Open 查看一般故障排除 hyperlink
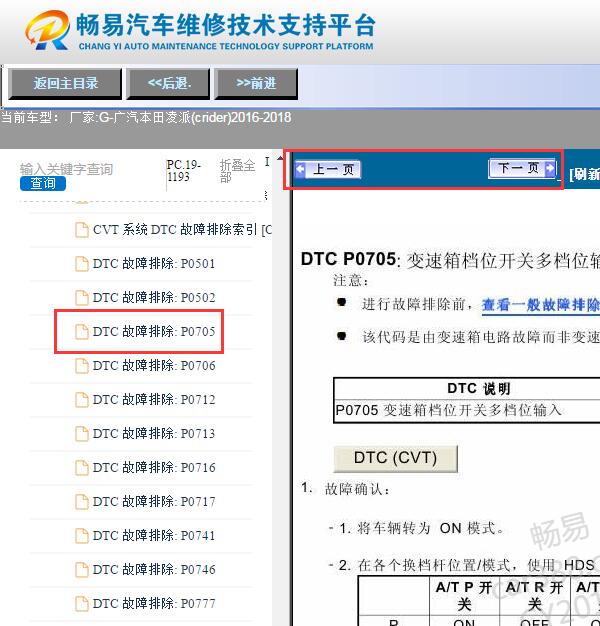The height and width of the screenshot is (626, 600). click(541, 305)
